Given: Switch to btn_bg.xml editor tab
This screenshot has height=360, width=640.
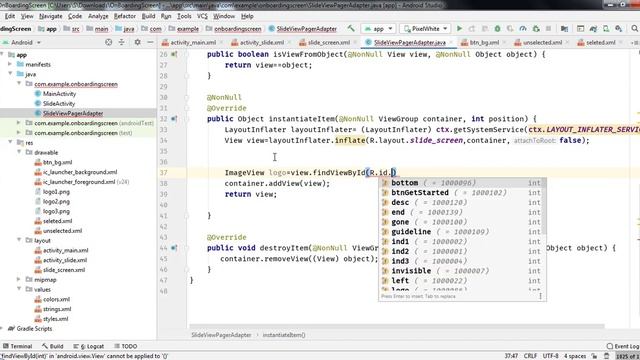Looking at the screenshot, I should (484, 42).
